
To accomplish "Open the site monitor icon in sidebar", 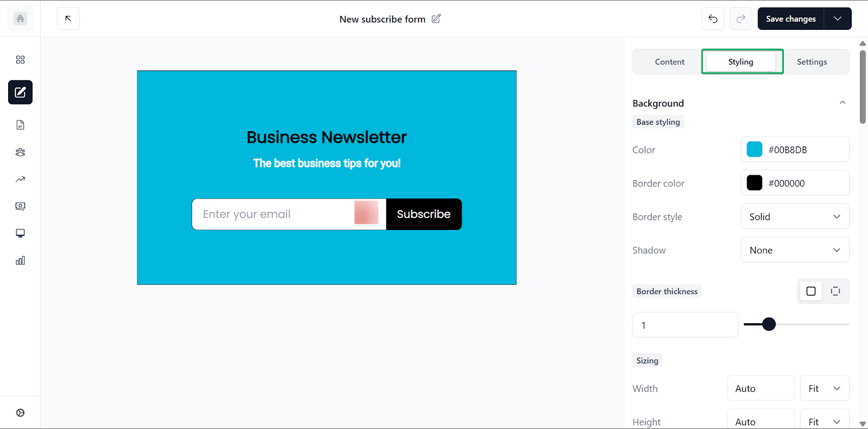I will click(20, 233).
